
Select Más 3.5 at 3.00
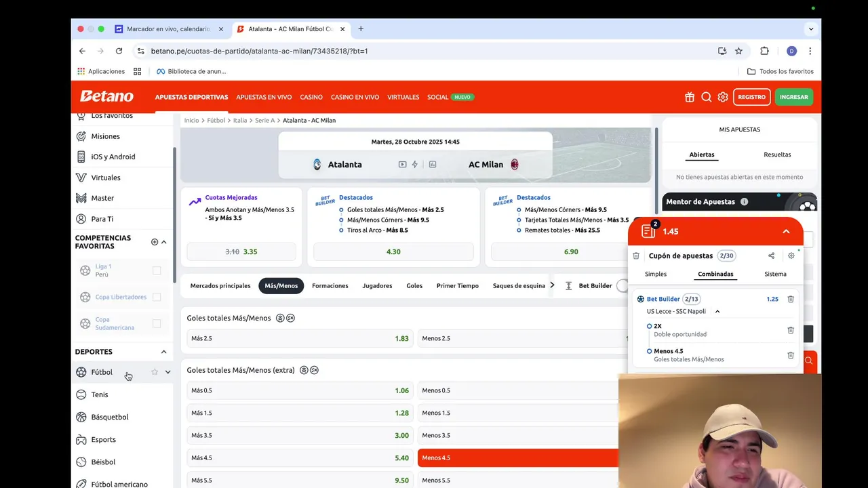(300, 435)
